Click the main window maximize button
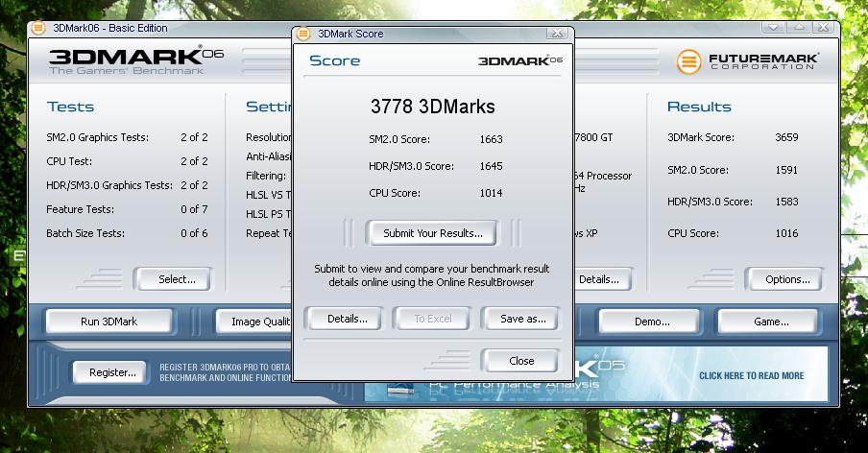 point(800,27)
